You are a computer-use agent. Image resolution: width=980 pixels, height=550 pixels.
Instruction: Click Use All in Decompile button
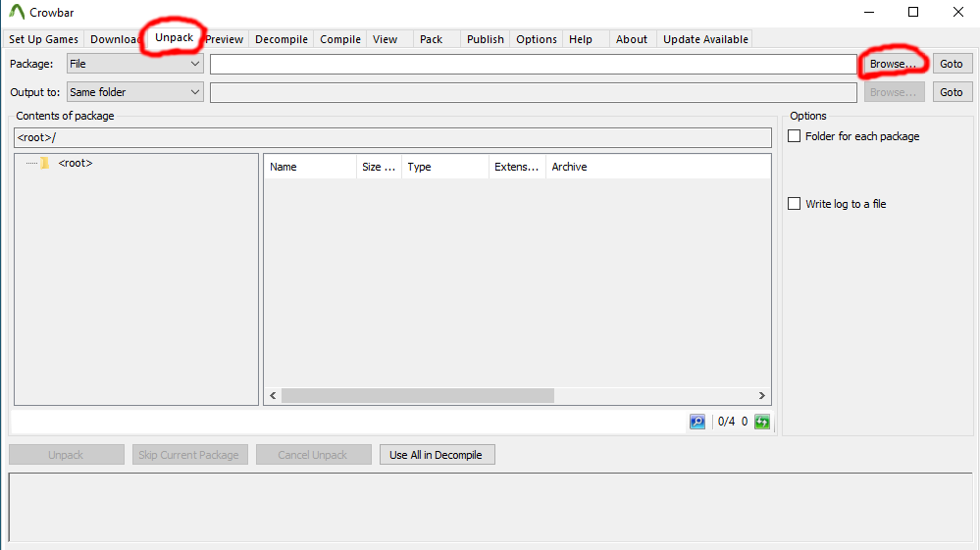(437, 455)
